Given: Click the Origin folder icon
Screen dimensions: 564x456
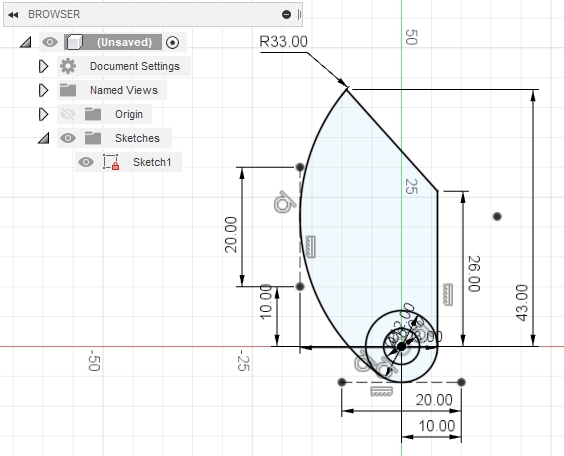Looking at the screenshot, I should 93,114.
